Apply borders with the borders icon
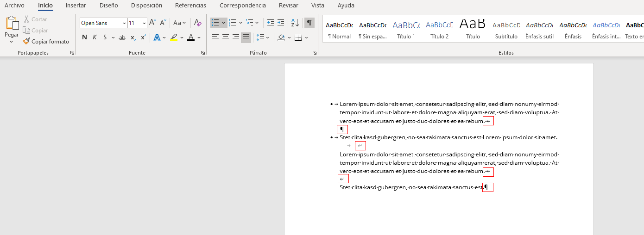 point(298,37)
